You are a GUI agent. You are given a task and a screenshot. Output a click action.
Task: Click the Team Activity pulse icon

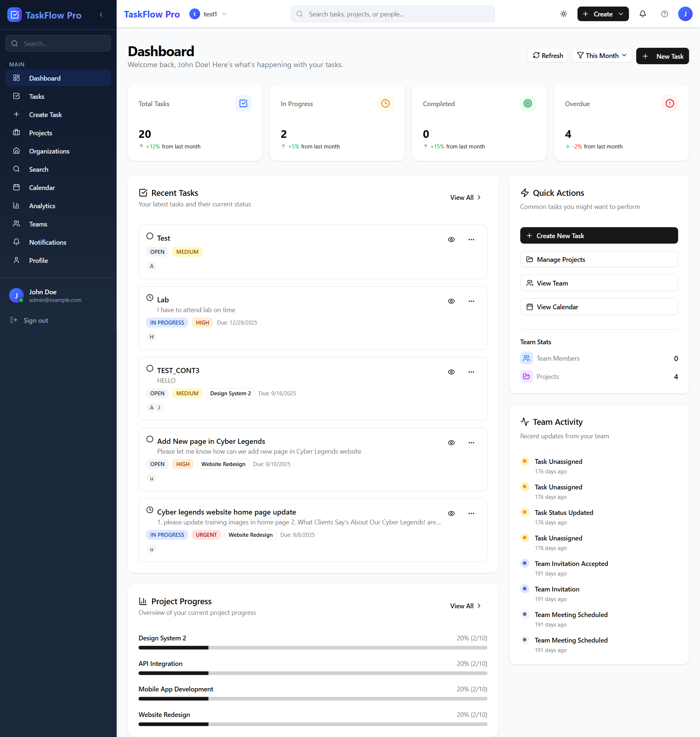(x=525, y=422)
